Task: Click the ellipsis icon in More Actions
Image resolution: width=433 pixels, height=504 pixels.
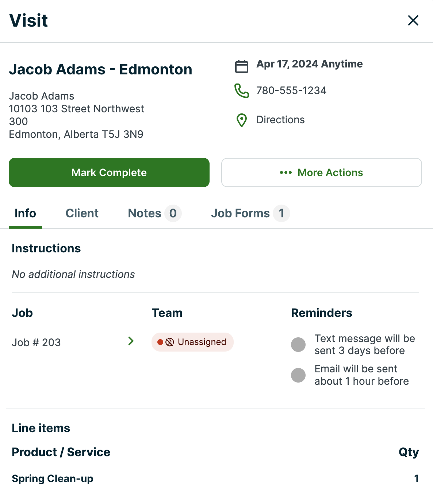Action: (x=286, y=173)
